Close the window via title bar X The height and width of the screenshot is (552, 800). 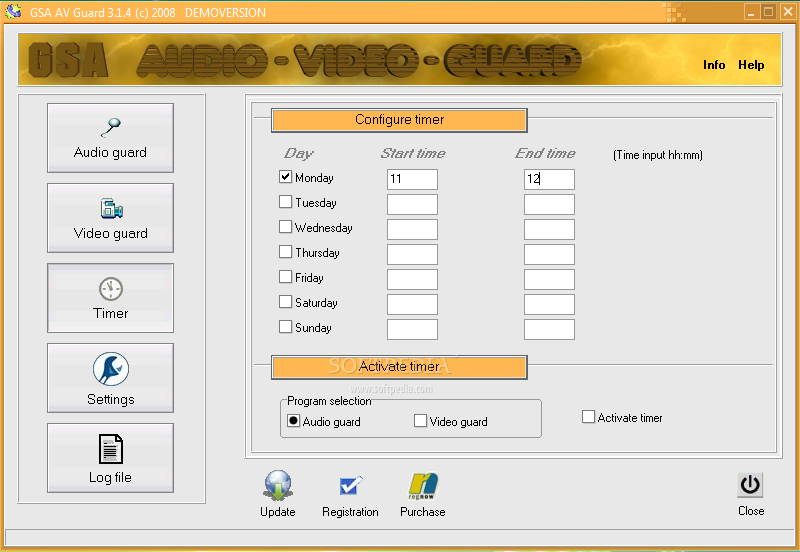pos(788,12)
